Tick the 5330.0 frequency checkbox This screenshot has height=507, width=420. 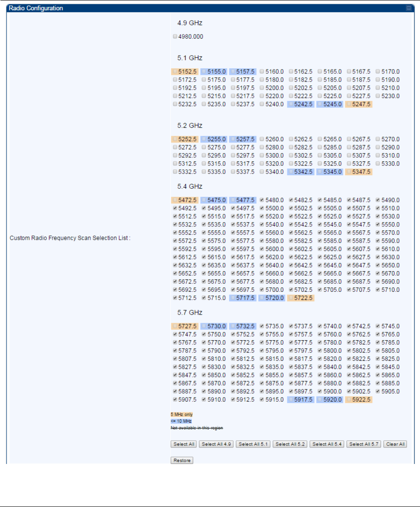tap(378, 164)
